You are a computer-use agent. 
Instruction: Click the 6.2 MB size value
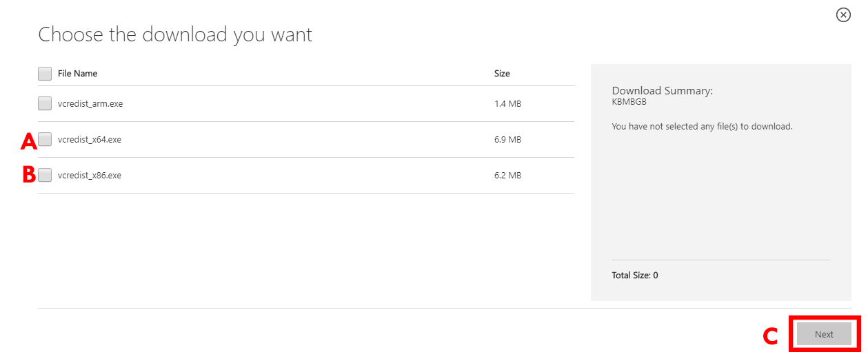pyautogui.click(x=507, y=176)
